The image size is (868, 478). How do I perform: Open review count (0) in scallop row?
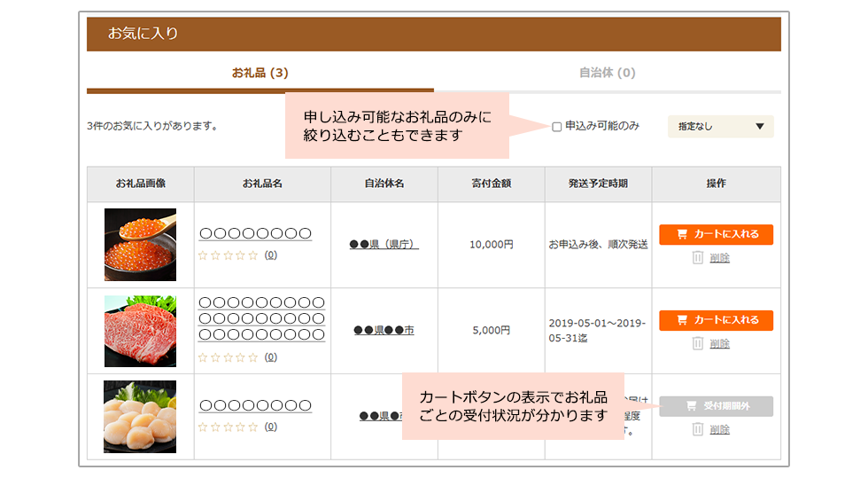pos(271,426)
